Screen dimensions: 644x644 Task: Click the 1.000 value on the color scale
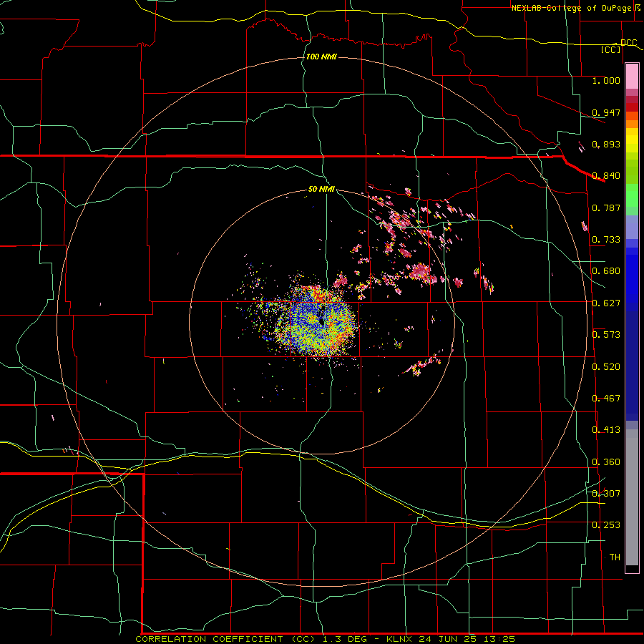(x=606, y=80)
